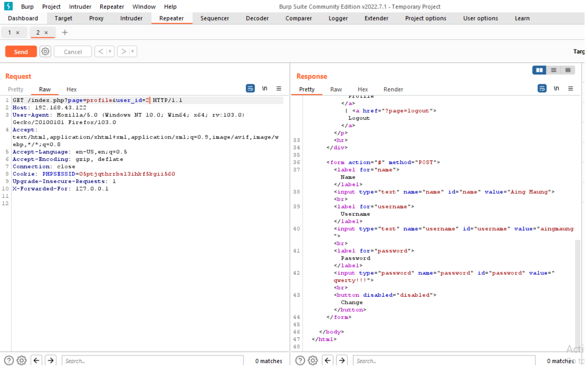588x368 pixels.
Task: Select combined tabbed layout icon
Action: [568, 70]
